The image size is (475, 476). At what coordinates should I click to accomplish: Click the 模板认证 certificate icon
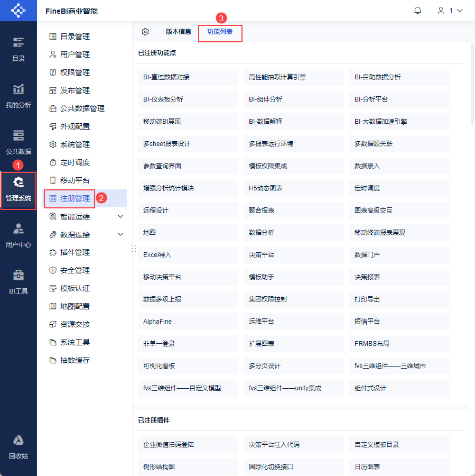[53, 288]
